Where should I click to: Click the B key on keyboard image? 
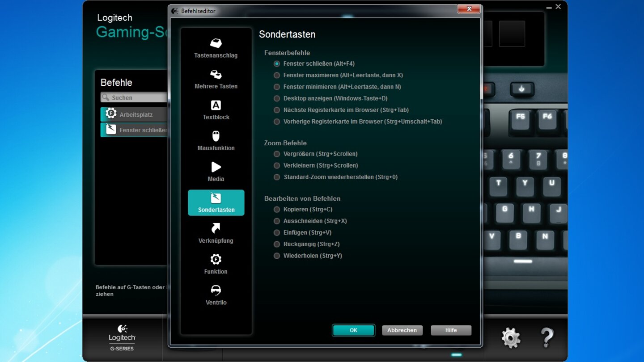pyautogui.click(x=518, y=240)
